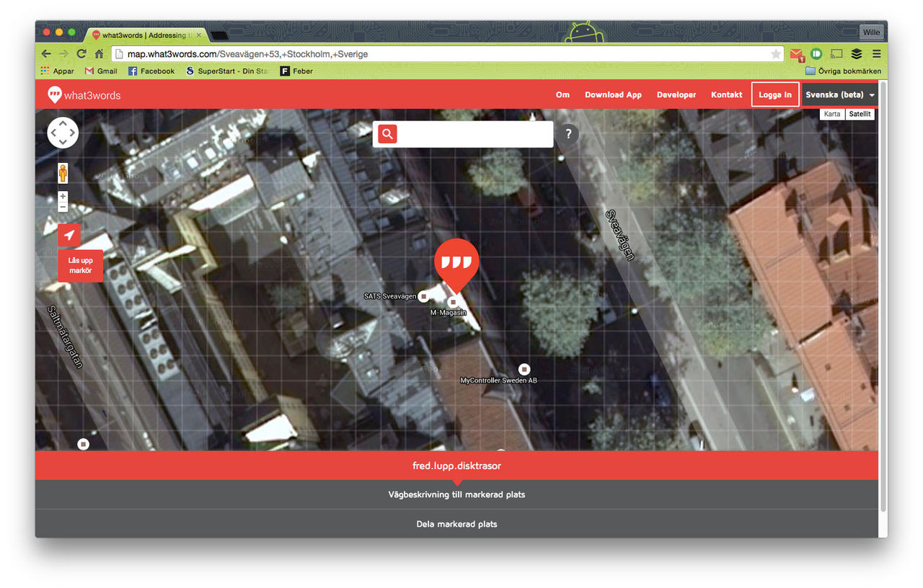Click Dela markerad plats
The height and width of the screenshot is (588, 923).
pyautogui.click(x=456, y=524)
